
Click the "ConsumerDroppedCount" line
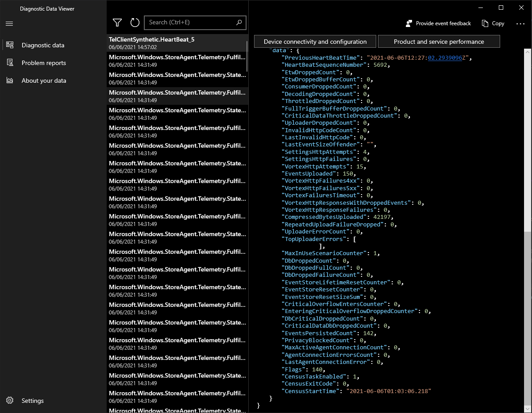click(x=325, y=87)
